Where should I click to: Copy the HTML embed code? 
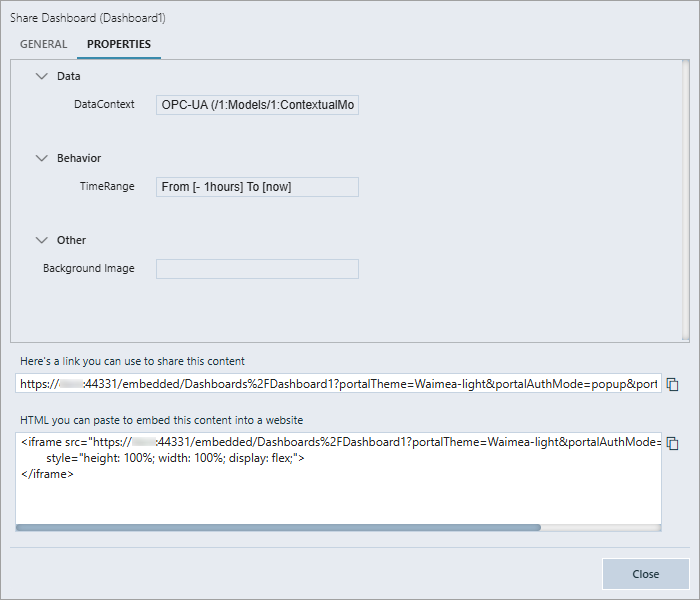click(x=673, y=443)
